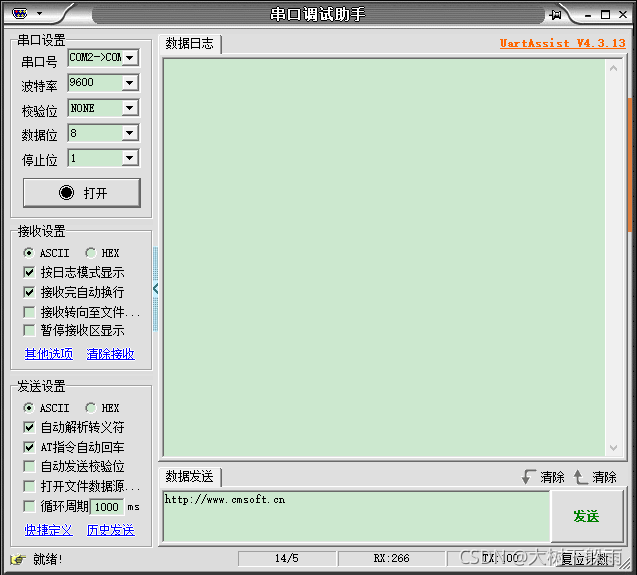Viewport: 637px width, 575px height.
Task: Click the log scrollbar up arrow
Action: pyautogui.click(x=613, y=68)
